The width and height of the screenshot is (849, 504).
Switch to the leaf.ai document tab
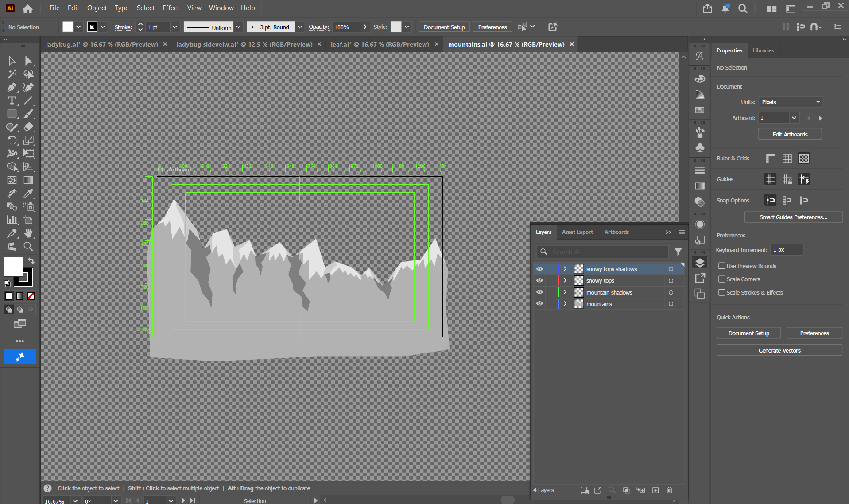tap(380, 44)
